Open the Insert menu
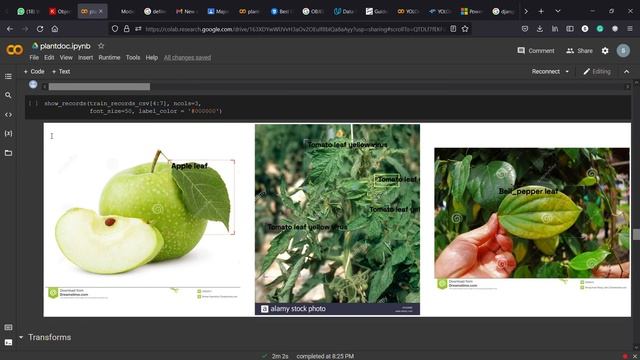This screenshot has height=360, width=640. 85,58
